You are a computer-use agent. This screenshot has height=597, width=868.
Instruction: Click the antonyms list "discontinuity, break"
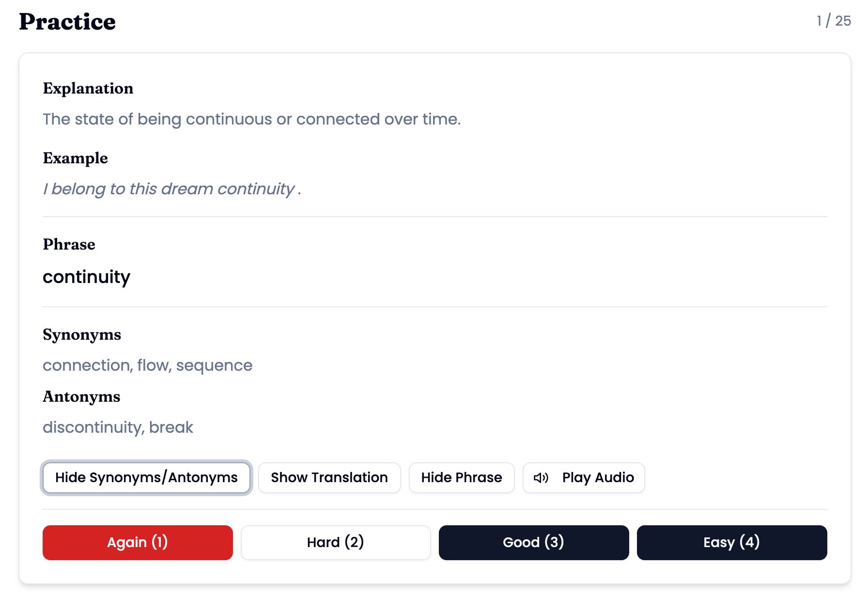coord(118,427)
